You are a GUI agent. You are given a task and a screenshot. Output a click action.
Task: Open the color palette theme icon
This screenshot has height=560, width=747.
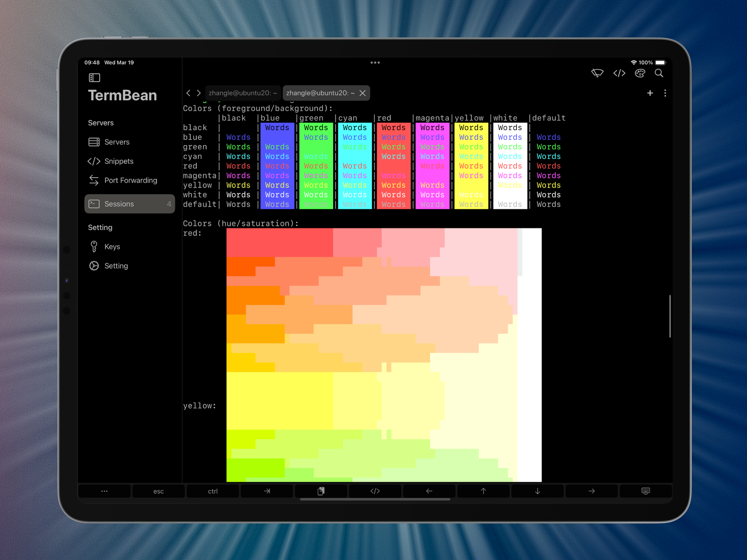(640, 73)
